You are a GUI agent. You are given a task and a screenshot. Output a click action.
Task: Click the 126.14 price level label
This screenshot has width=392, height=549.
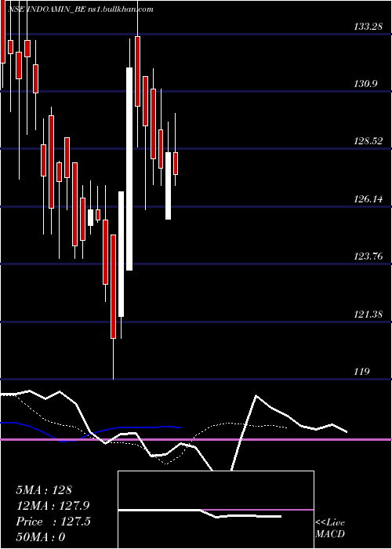[368, 199]
